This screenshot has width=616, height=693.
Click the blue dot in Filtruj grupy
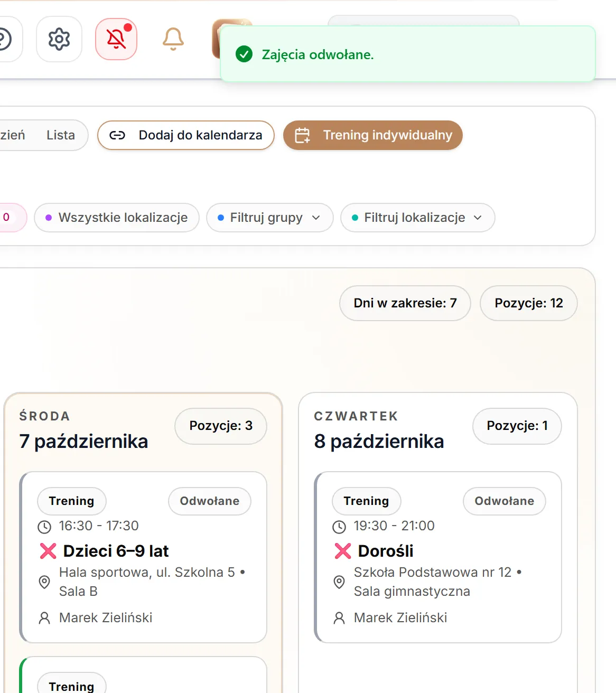(221, 218)
